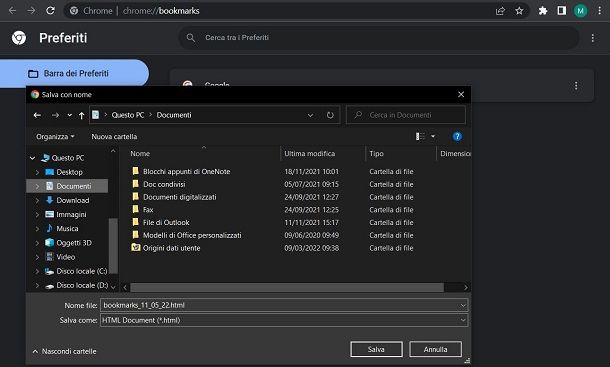Click Documenti in the path bar

click(x=174, y=115)
